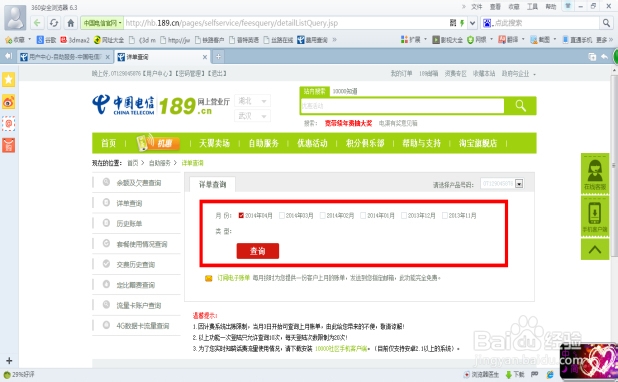The height and width of the screenshot is (382, 618).
Task: Click the envelope icon beside 订阅电子账单
Action: click(208, 278)
